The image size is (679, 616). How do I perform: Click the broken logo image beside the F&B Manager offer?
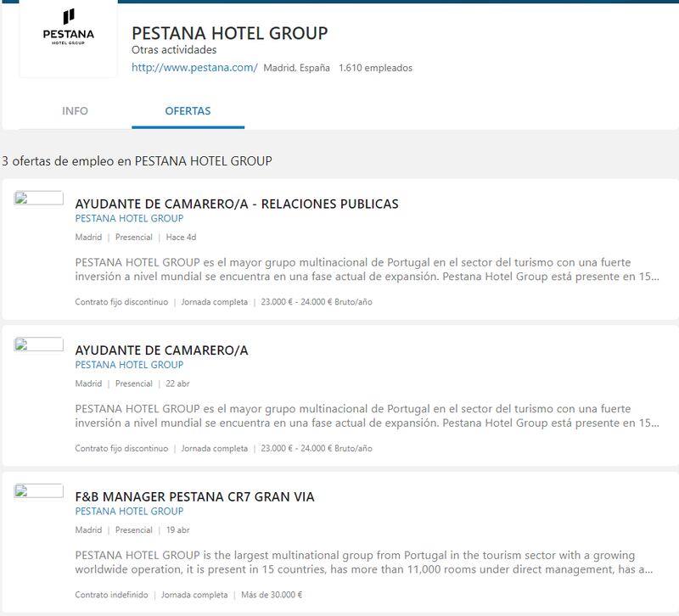coord(39,490)
